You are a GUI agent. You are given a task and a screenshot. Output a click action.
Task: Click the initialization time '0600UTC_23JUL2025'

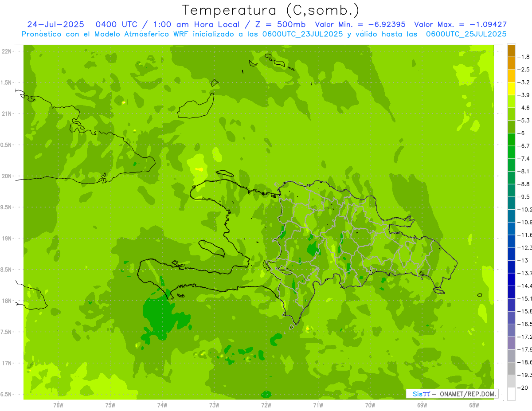302,34
